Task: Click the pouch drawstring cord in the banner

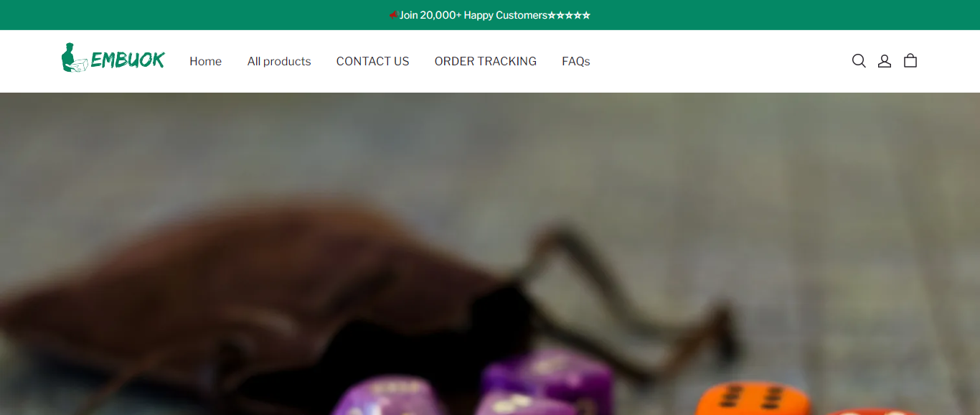Action: pyautogui.click(x=631, y=302)
